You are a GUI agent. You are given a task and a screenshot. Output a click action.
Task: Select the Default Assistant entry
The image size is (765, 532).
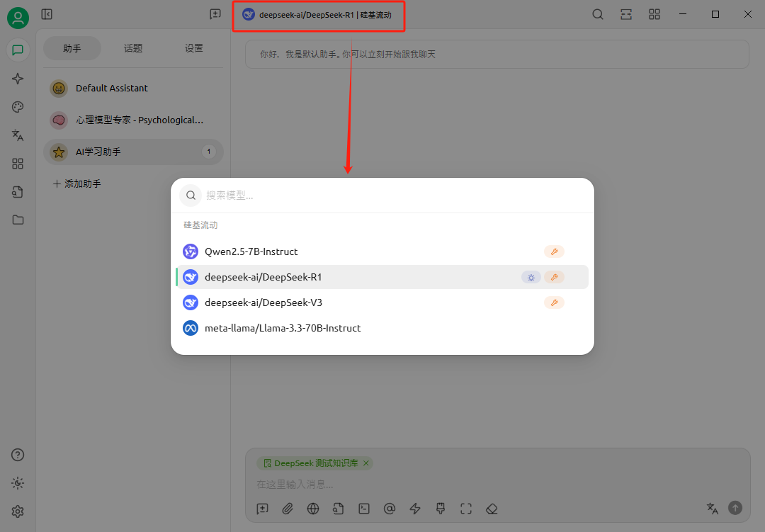tap(133, 89)
